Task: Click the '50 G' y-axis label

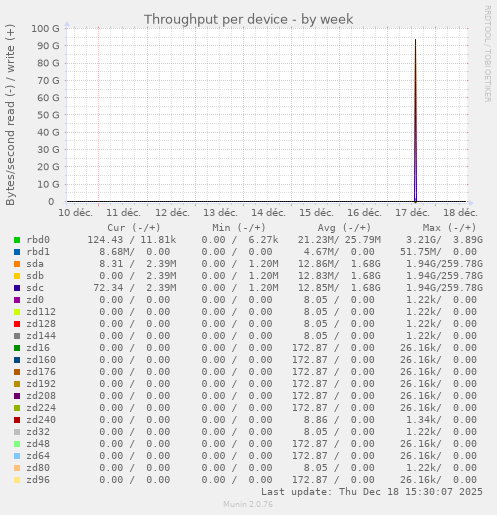Action: tap(48, 115)
